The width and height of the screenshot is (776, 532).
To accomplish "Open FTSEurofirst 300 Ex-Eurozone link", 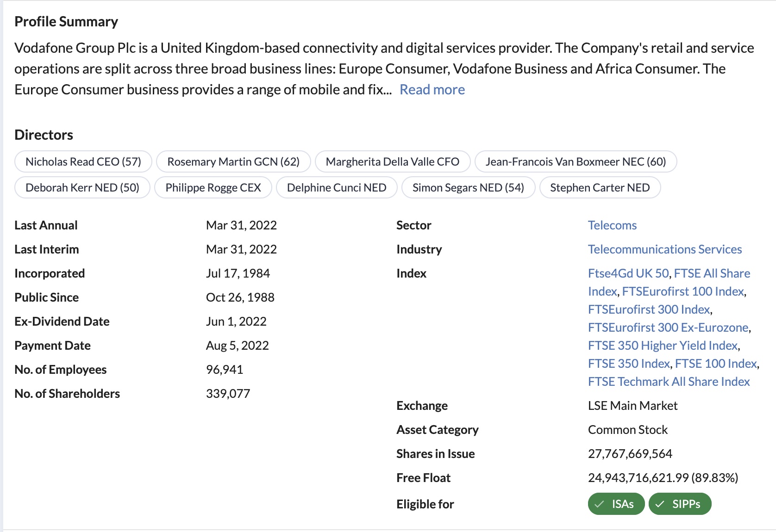I will 668,328.
